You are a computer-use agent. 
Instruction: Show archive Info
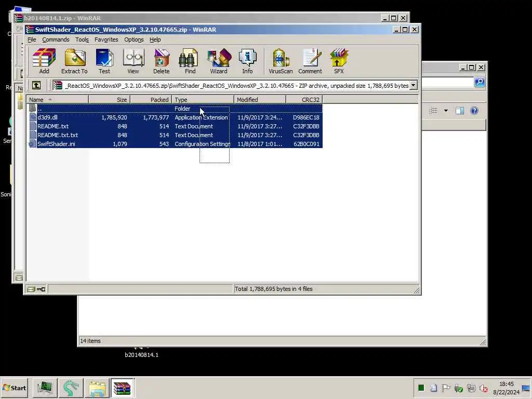(x=247, y=61)
